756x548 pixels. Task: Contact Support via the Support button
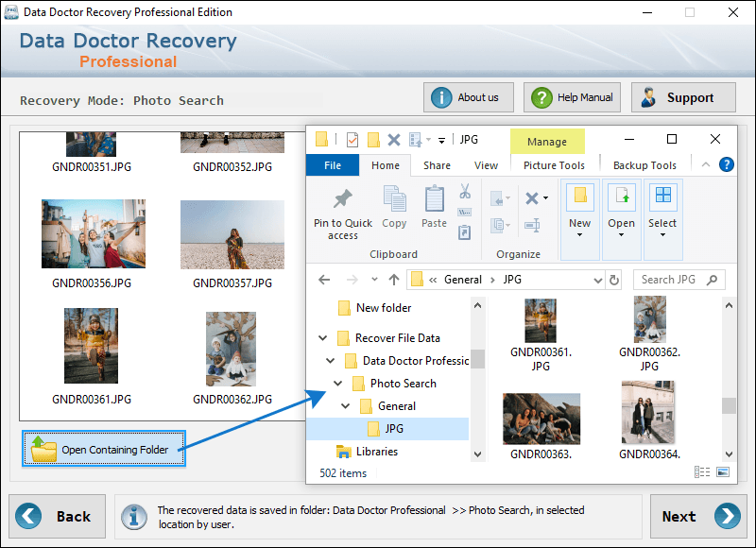(x=683, y=97)
